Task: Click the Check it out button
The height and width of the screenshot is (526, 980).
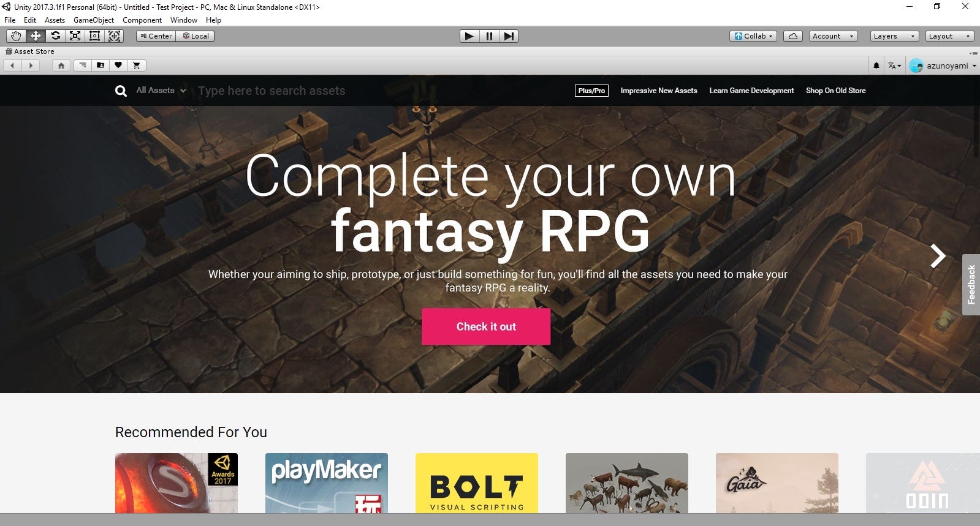Action: 486,326
